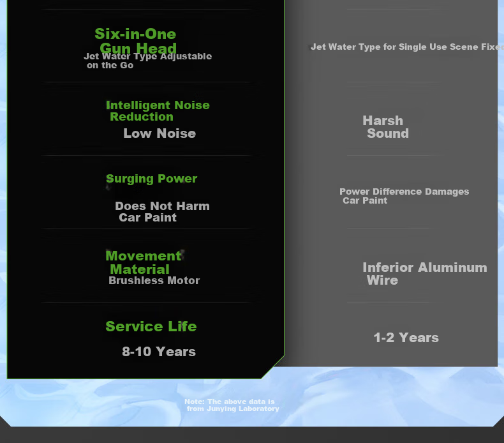Select the '8-10 Years' value
The image size is (504, 443).
click(159, 351)
